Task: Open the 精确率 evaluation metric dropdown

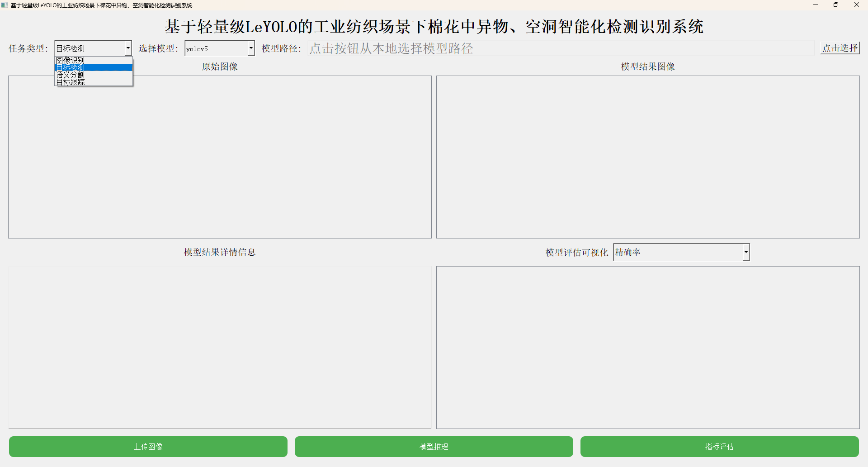Action: pos(681,252)
